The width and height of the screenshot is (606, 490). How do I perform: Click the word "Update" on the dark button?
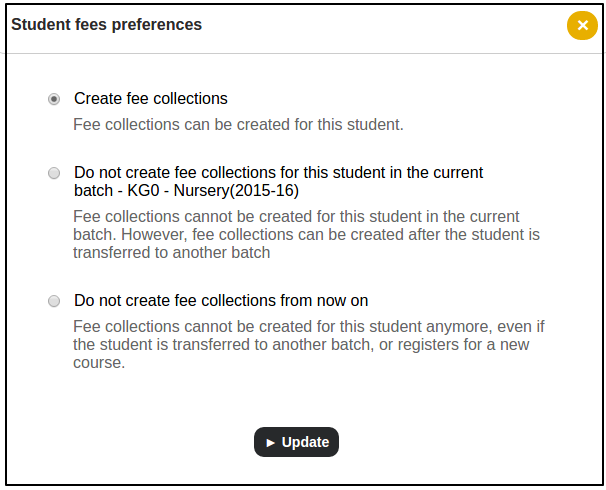(305, 443)
